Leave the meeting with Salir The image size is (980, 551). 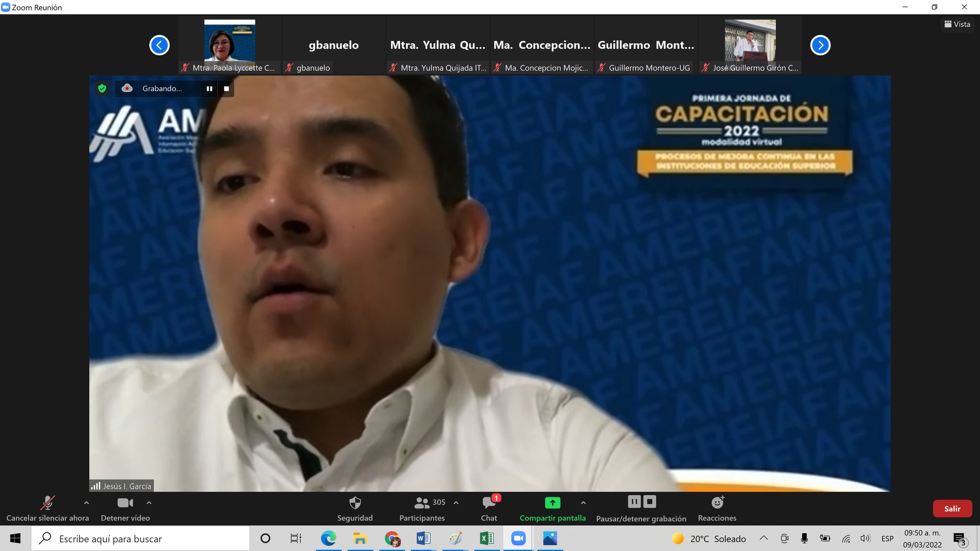point(952,508)
